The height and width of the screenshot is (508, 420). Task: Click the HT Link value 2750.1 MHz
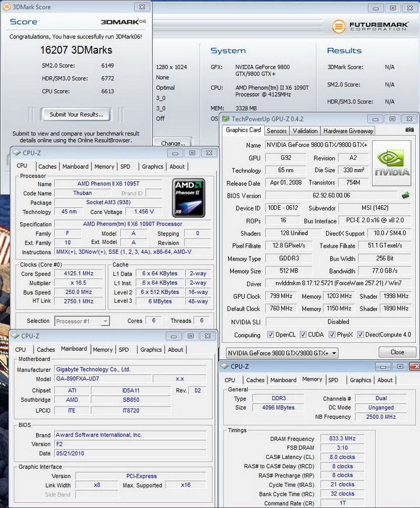pyautogui.click(x=79, y=301)
